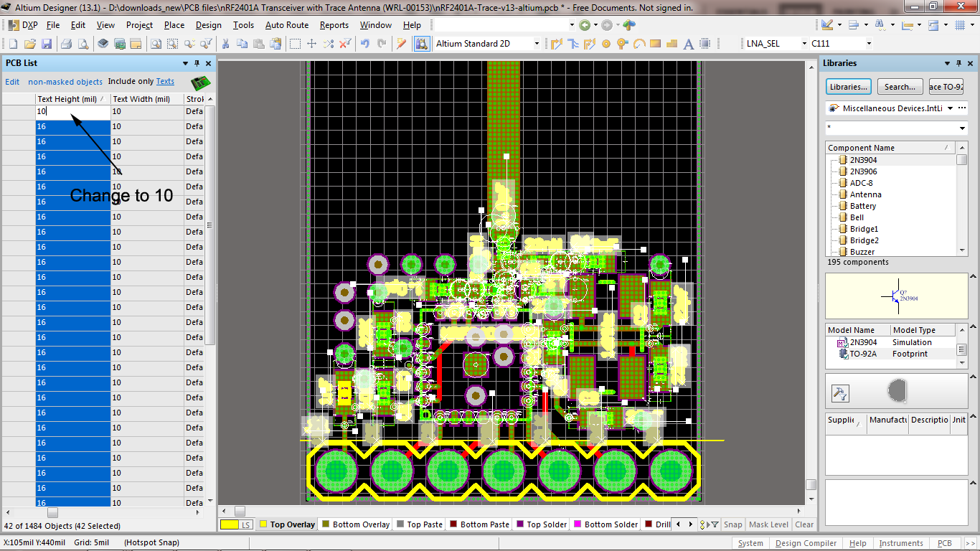Open the PCB List panel options dropdown
This screenshot has height=551, width=980.
tap(186, 63)
